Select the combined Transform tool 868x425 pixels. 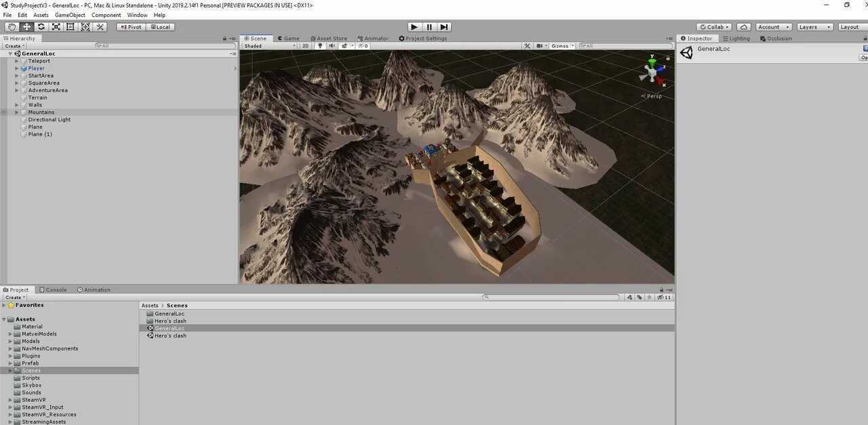tap(85, 27)
